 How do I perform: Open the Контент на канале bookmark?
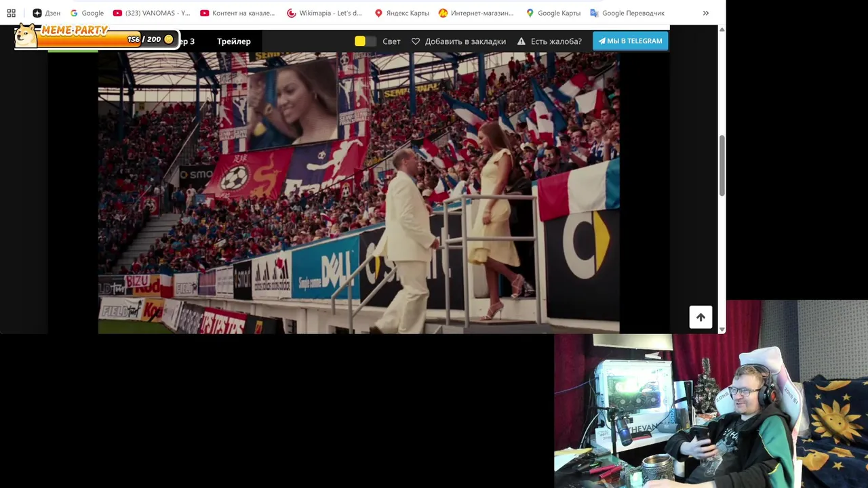point(237,13)
